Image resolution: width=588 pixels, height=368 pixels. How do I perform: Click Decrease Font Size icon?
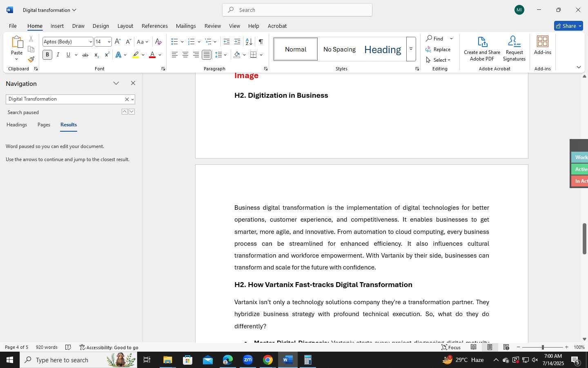(128, 42)
